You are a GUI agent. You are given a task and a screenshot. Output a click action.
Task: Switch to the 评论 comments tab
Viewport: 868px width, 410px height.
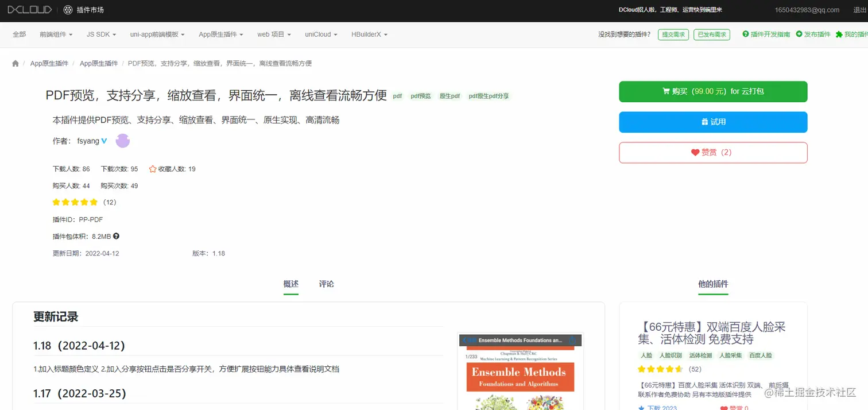pyautogui.click(x=326, y=284)
